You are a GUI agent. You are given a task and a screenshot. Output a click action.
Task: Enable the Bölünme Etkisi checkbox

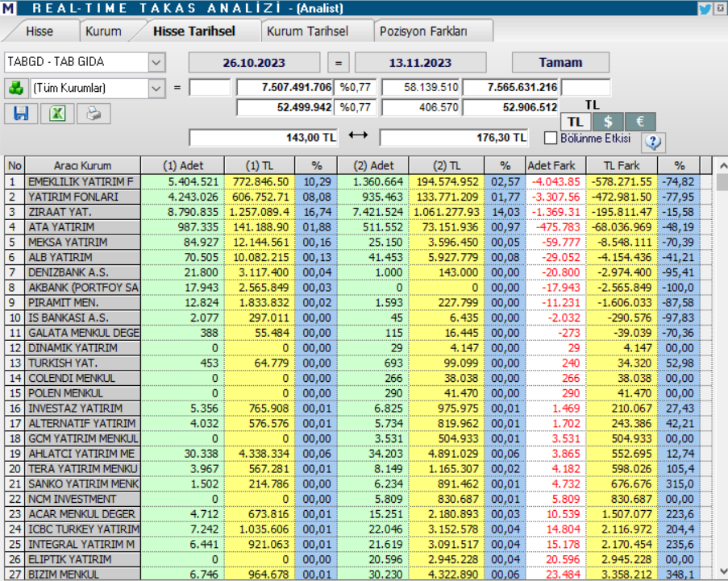pos(551,138)
